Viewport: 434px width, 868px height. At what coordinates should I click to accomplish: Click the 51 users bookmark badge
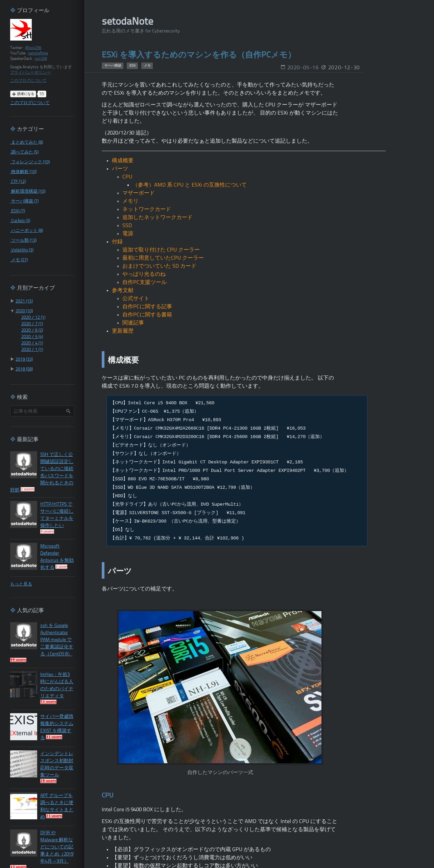click(48, 701)
